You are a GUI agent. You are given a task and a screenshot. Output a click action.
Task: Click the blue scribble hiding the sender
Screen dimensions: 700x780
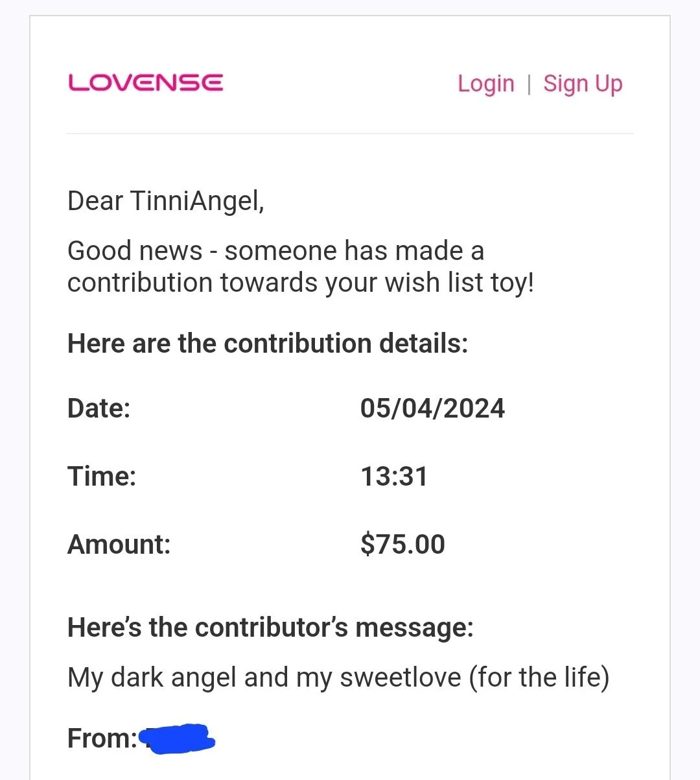click(x=177, y=739)
